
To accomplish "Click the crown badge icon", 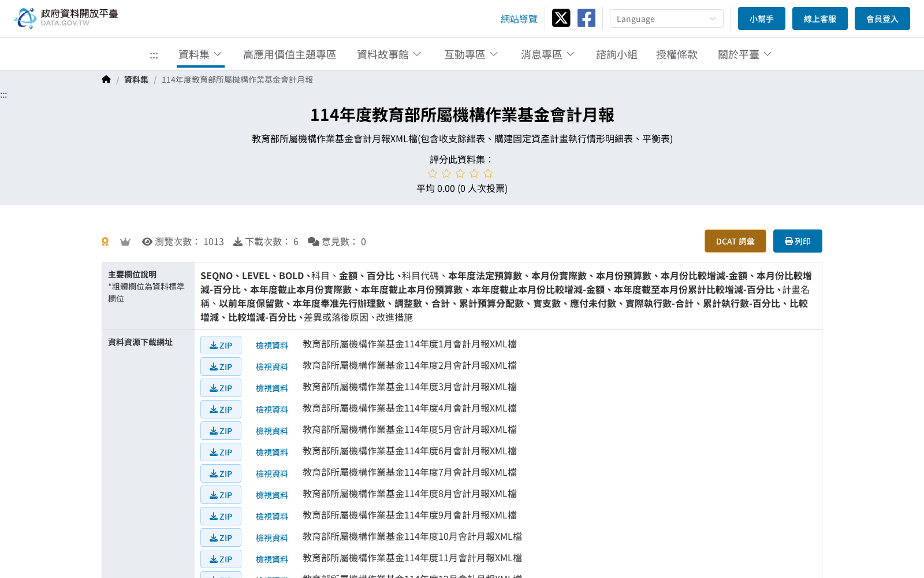I will coord(125,242).
